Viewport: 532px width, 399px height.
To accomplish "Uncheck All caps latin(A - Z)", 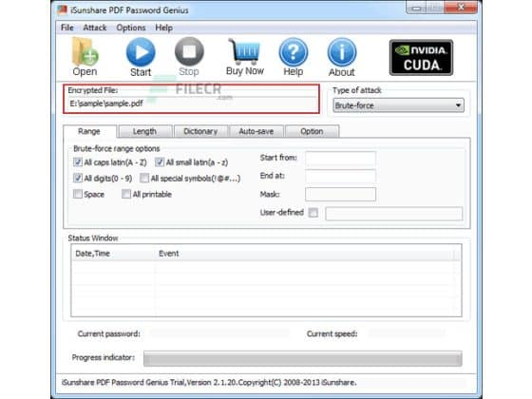I will pos(78,162).
